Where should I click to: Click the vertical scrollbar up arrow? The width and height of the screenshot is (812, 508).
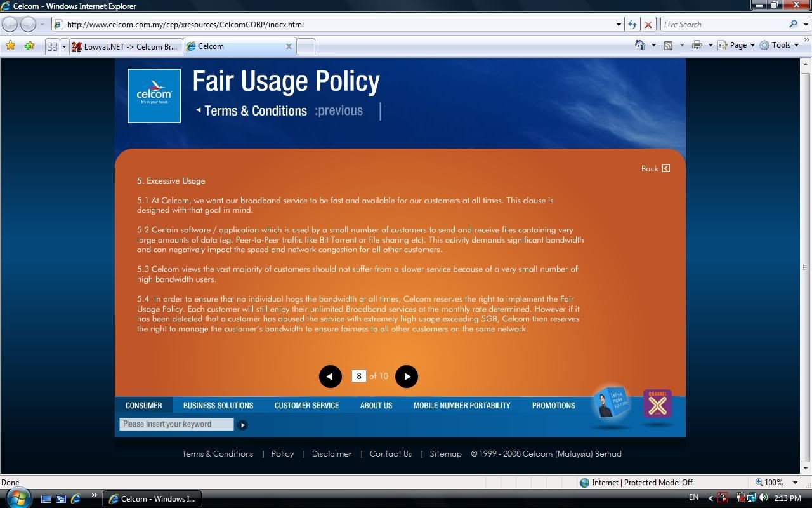(x=806, y=64)
